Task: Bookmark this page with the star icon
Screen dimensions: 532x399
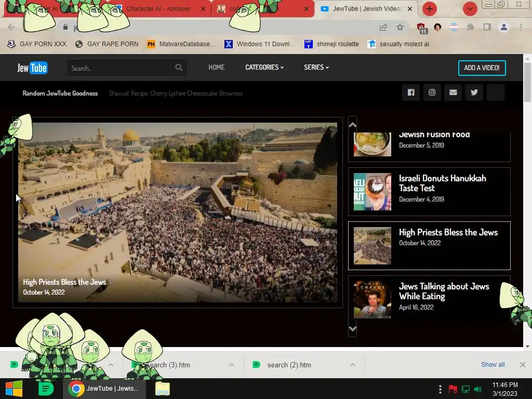Action: pyautogui.click(x=400, y=27)
